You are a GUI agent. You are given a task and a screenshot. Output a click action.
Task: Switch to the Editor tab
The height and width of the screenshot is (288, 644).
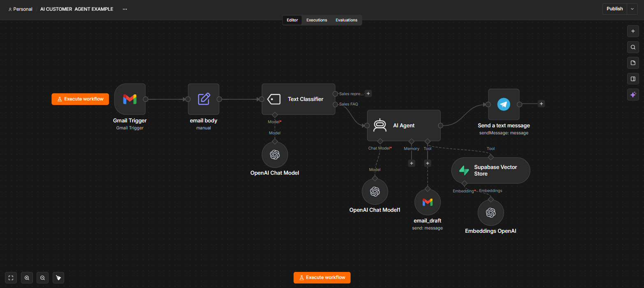(x=292, y=20)
